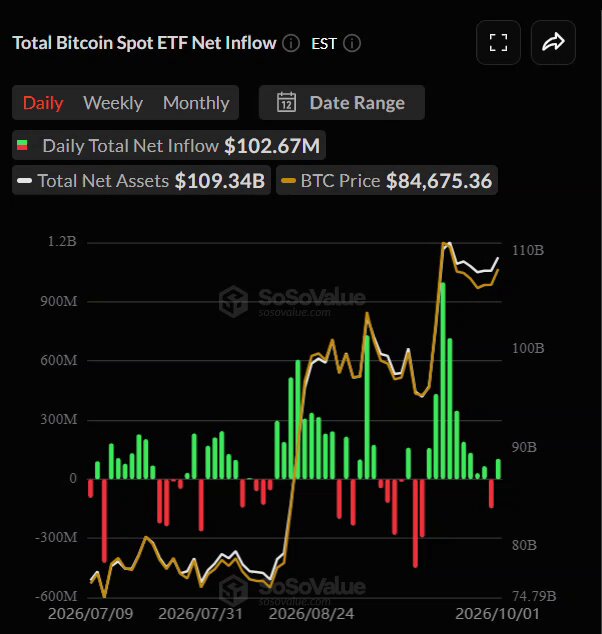Click the EST timezone label
The height and width of the screenshot is (634, 602).
click(x=323, y=44)
